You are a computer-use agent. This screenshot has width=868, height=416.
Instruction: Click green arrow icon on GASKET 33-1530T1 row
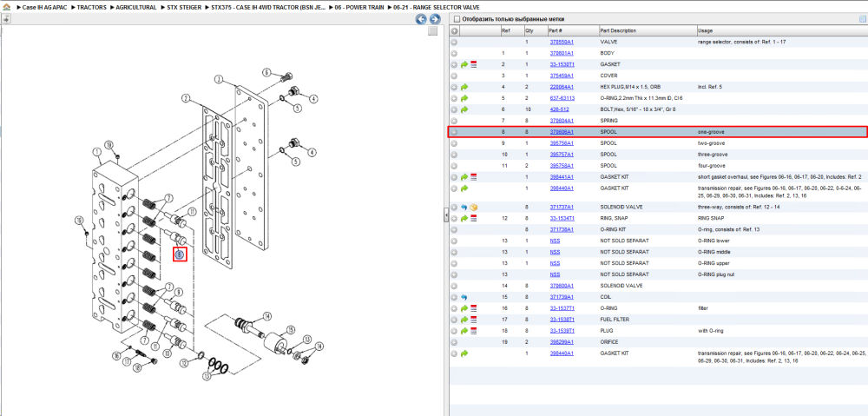click(464, 65)
